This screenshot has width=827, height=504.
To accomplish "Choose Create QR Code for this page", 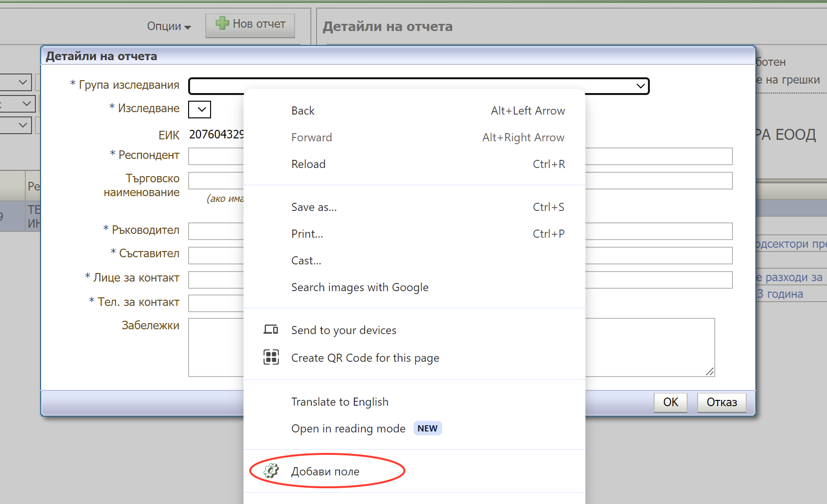I will click(x=414, y=358).
